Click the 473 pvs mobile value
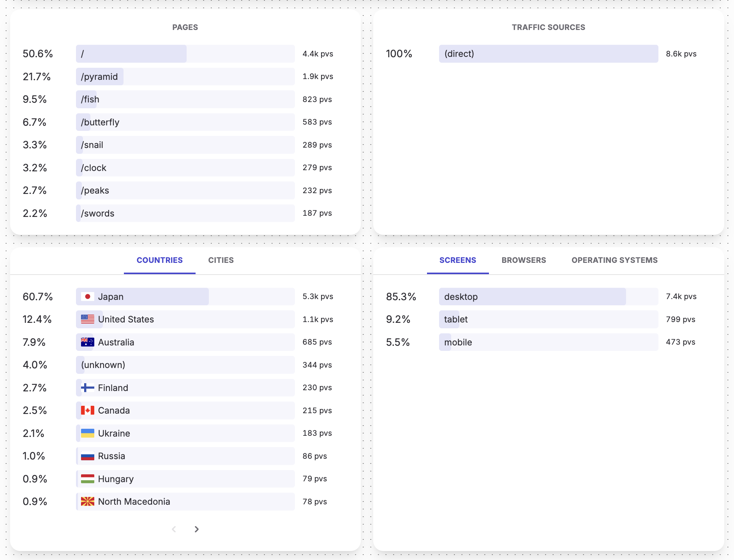 coord(681,342)
